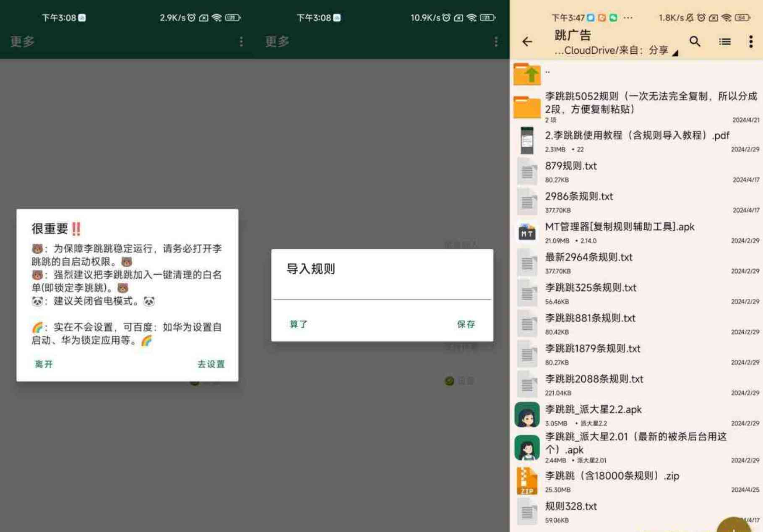The height and width of the screenshot is (532, 763).
Task: Tap the back arrow in file manager
Action: pyautogui.click(x=527, y=42)
